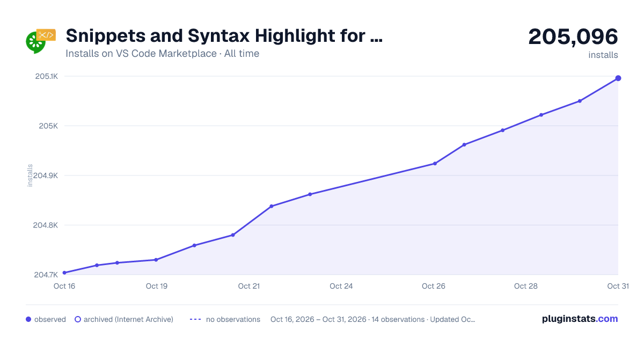Click the "no observations" legend label
This screenshot has width=644, height=338.
click(x=233, y=319)
